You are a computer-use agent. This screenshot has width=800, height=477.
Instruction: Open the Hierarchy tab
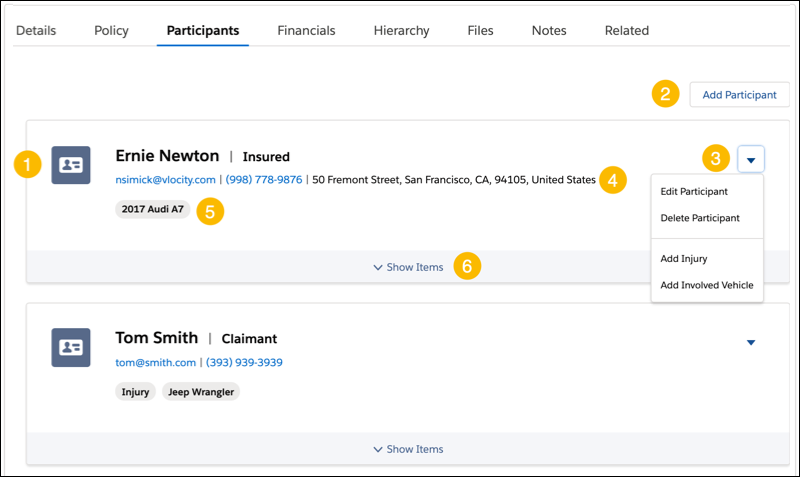[x=402, y=31]
